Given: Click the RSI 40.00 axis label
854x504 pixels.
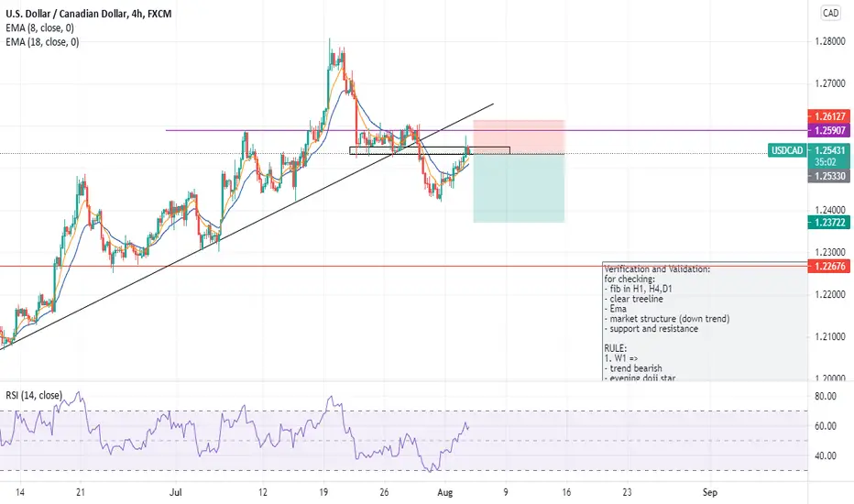Looking at the screenshot, I should [x=825, y=455].
